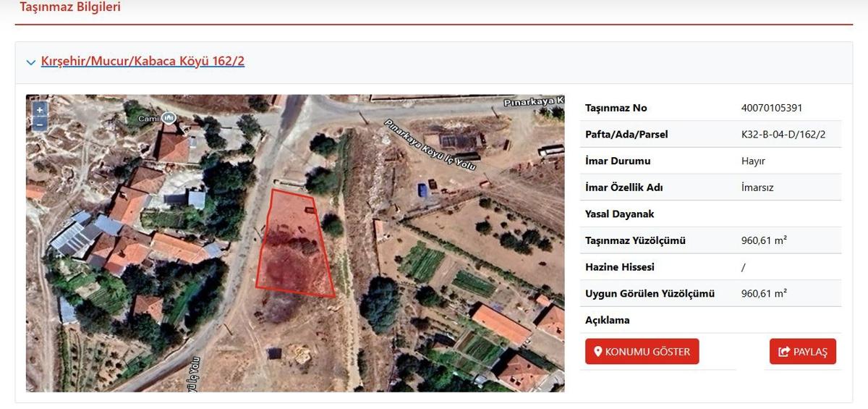
Task: Click the Pafta/Ada/Parsel value K32-B-04-D/162/2
Action: tap(783, 135)
